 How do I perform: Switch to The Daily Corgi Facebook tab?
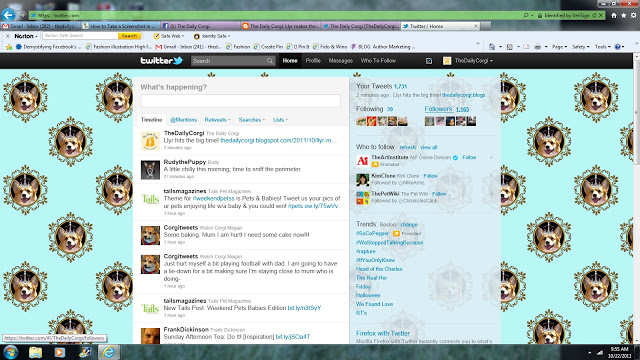pos(200,26)
